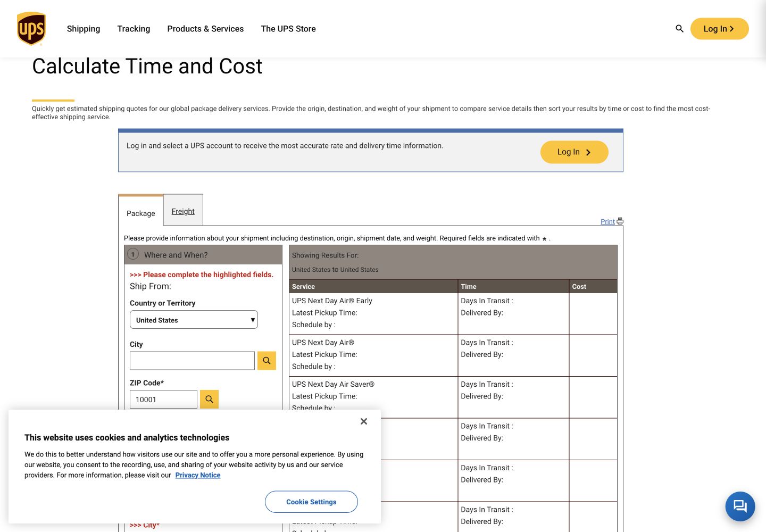
Task: Open the Country or Territory dropdown
Action: click(x=194, y=320)
